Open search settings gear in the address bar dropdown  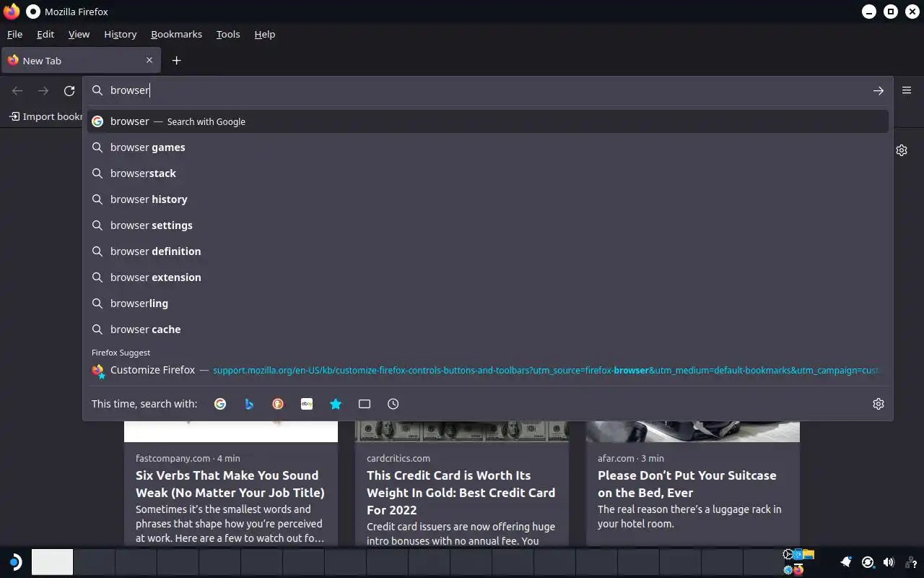tap(879, 404)
